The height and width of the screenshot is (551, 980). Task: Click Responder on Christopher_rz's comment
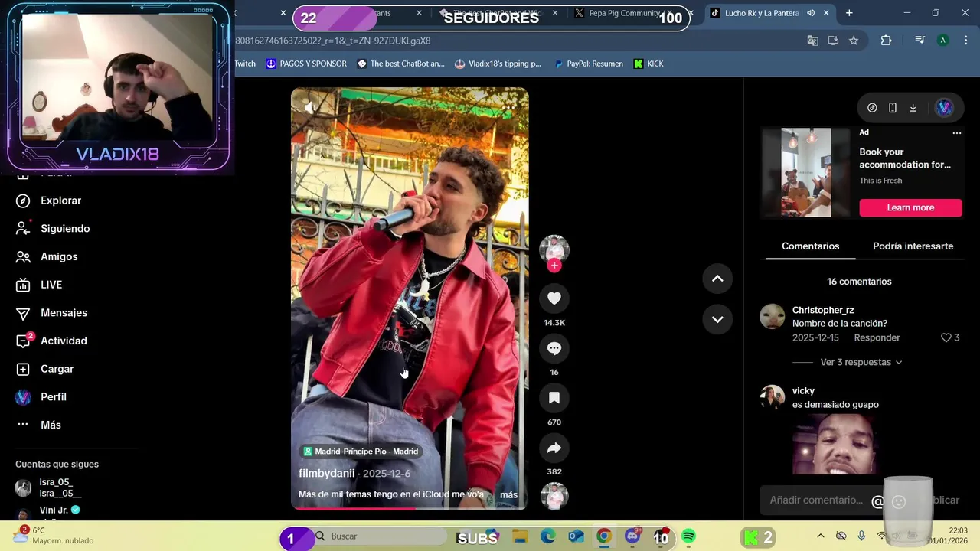click(x=877, y=337)
